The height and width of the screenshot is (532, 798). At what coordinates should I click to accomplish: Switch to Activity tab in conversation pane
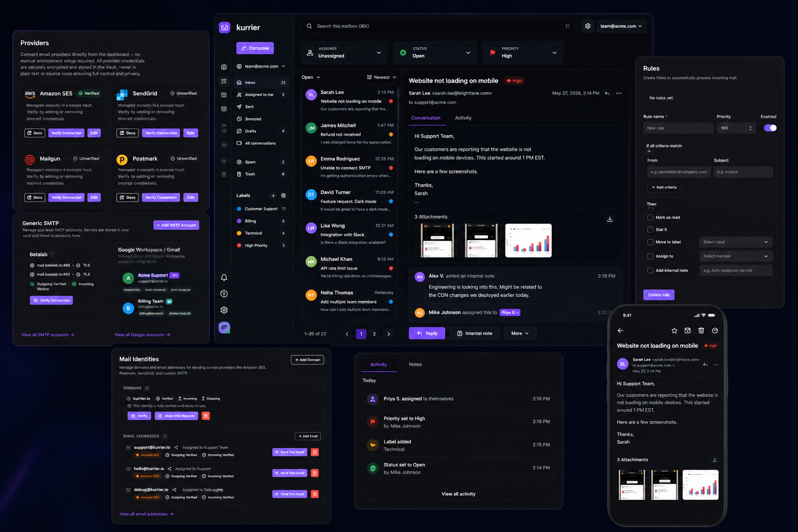(463, 118)
